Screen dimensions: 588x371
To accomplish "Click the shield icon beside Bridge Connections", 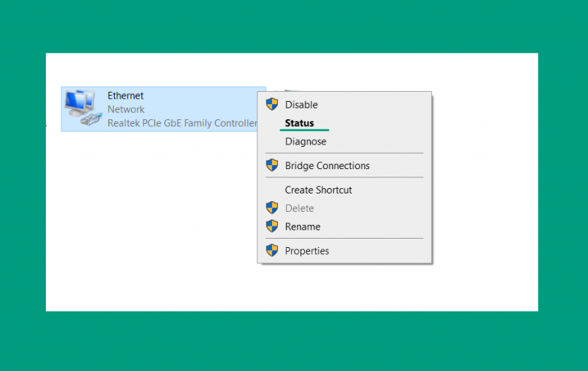I will pos(272,165).
